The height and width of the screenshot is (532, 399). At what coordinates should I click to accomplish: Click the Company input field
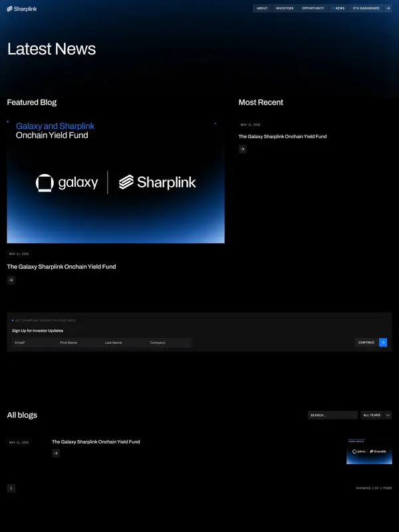coord(170,342)
